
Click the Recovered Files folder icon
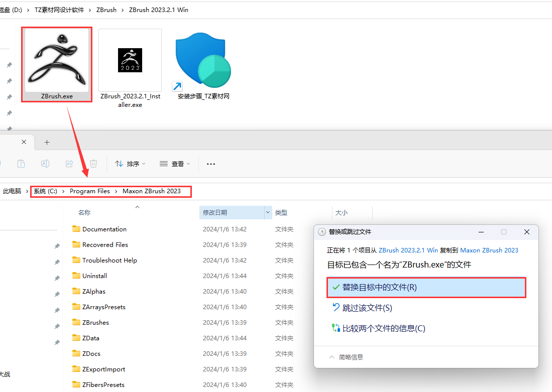click(x=76, y=244)
